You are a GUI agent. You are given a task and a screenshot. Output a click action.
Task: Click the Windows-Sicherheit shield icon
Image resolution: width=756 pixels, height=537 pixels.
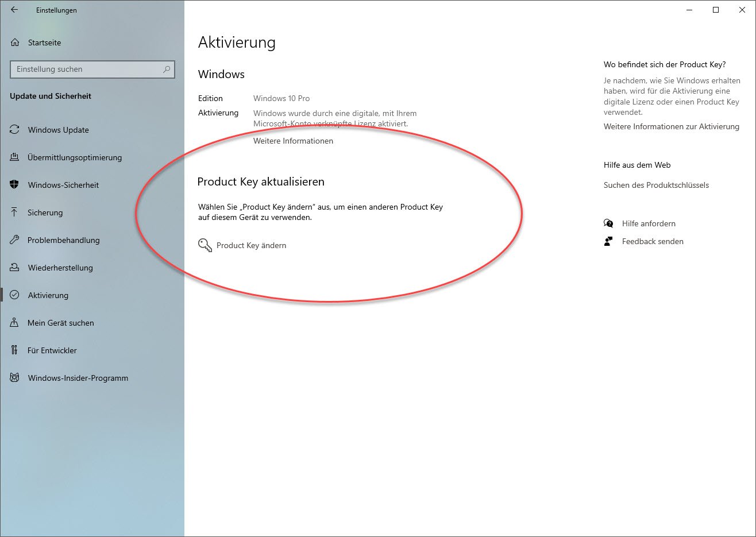14,185
